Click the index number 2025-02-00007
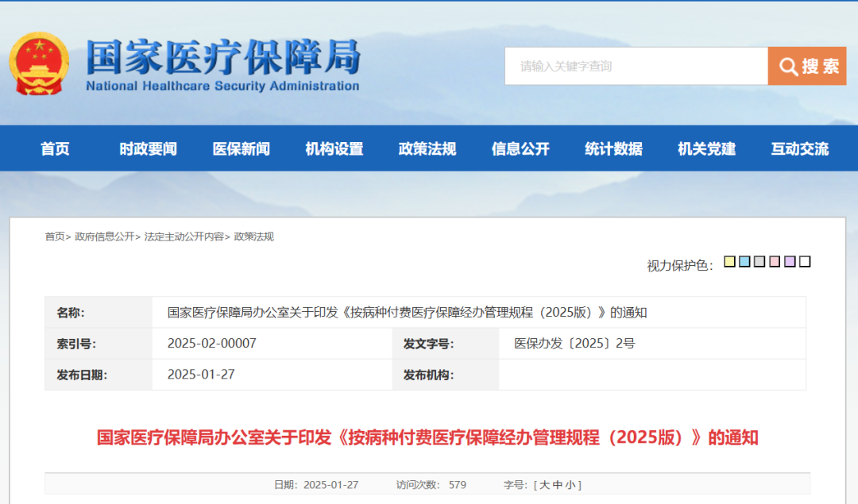858x504 pixels. click(212, 344)
